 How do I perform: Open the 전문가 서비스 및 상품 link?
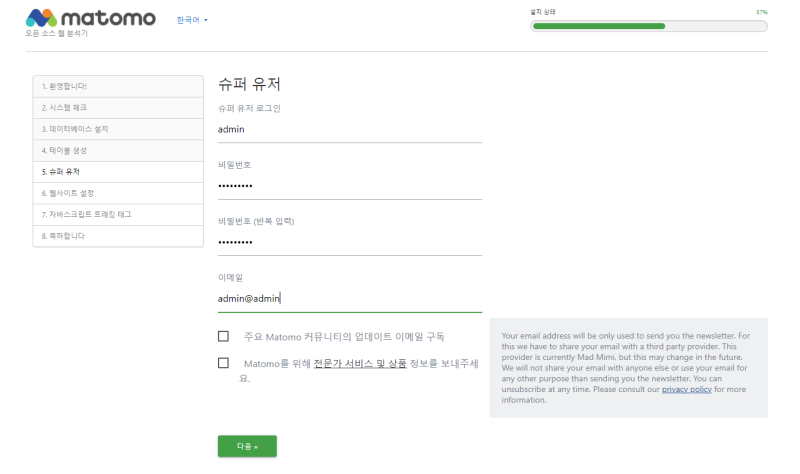click(360, 364)
